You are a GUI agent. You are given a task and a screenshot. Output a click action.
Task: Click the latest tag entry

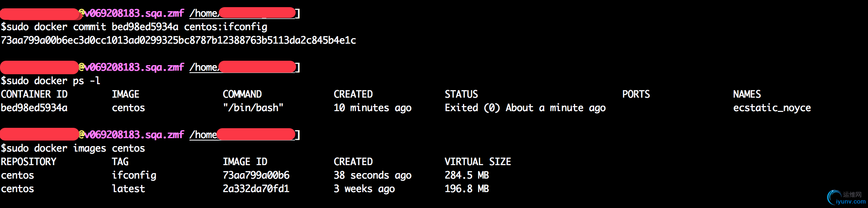pos(128,189)
